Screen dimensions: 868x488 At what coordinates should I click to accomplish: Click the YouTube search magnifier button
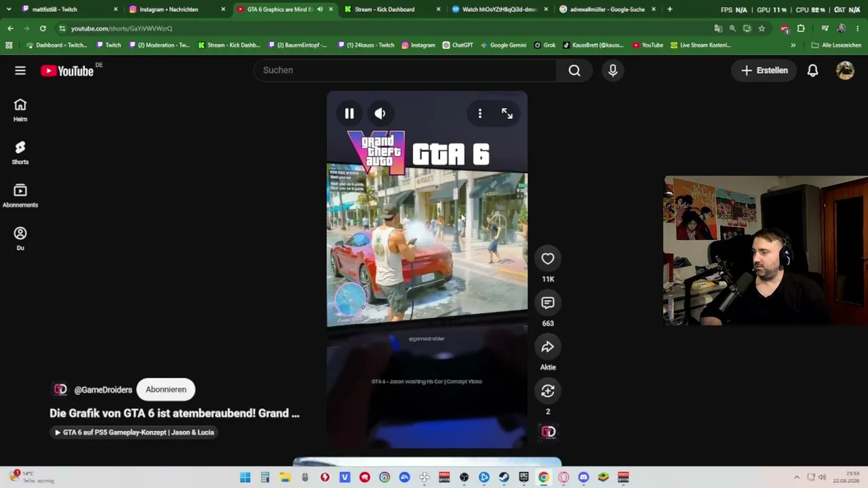click(574, 70)
